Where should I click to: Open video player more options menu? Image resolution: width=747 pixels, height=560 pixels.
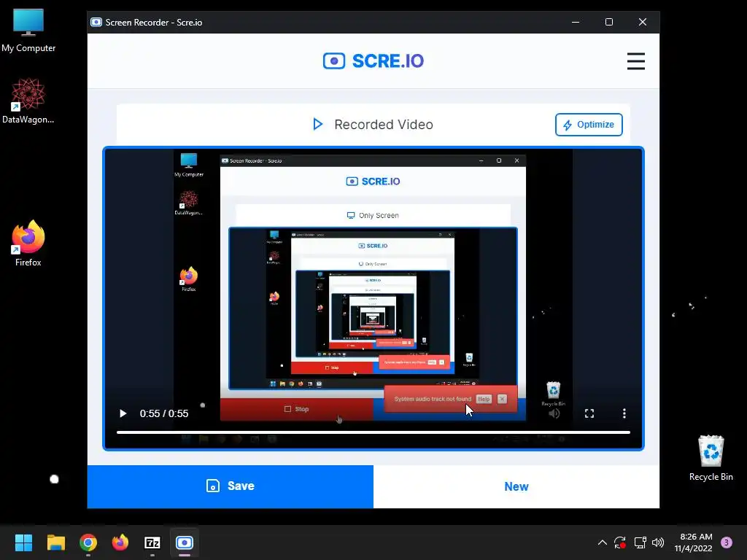(624, 413)
